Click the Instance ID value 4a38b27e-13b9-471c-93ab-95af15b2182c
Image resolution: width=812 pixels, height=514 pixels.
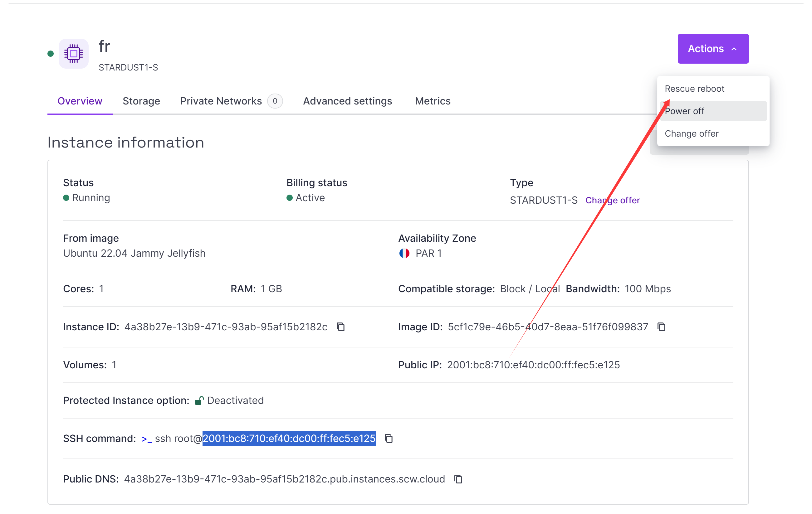(x=226, y=327)
